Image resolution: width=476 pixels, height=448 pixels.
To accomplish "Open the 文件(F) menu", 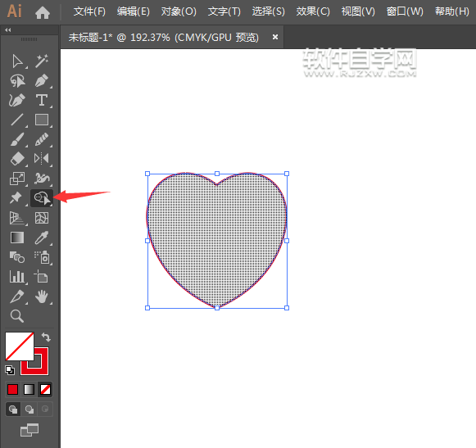I will point(89,11).
